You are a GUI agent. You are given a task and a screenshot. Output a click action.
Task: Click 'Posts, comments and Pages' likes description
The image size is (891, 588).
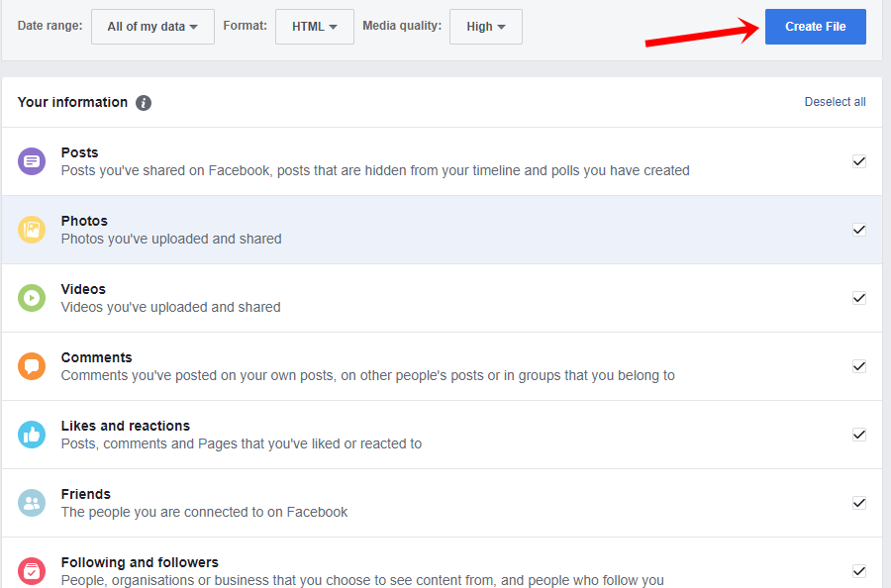pos(242,443)
